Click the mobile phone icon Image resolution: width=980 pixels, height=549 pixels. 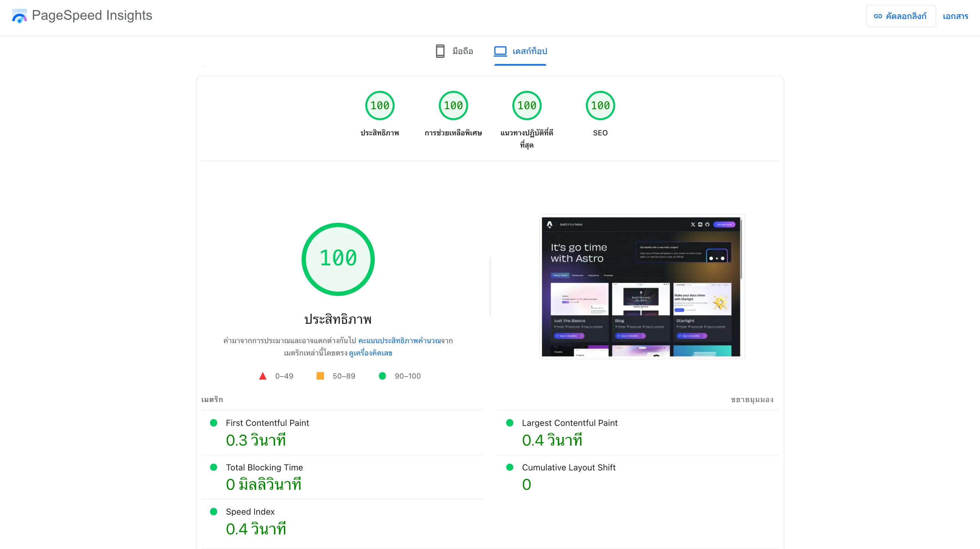(x=440, y=51)
